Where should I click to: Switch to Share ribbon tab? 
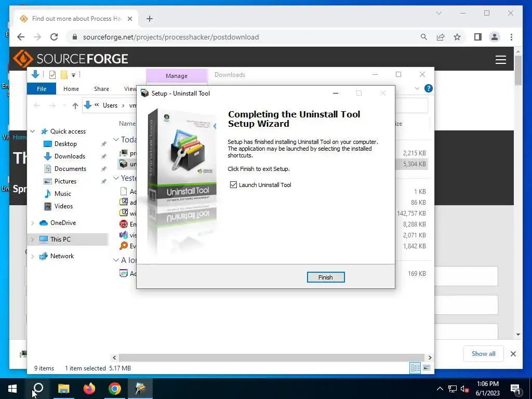(101, 88)
